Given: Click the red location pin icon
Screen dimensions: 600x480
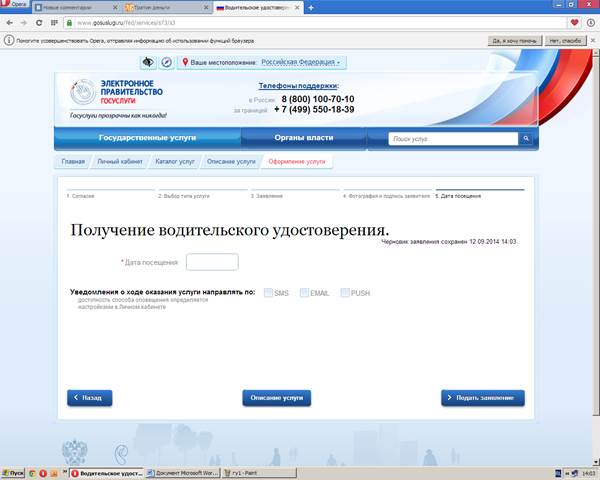Looking at the screenshot, I should click(185, 62).
